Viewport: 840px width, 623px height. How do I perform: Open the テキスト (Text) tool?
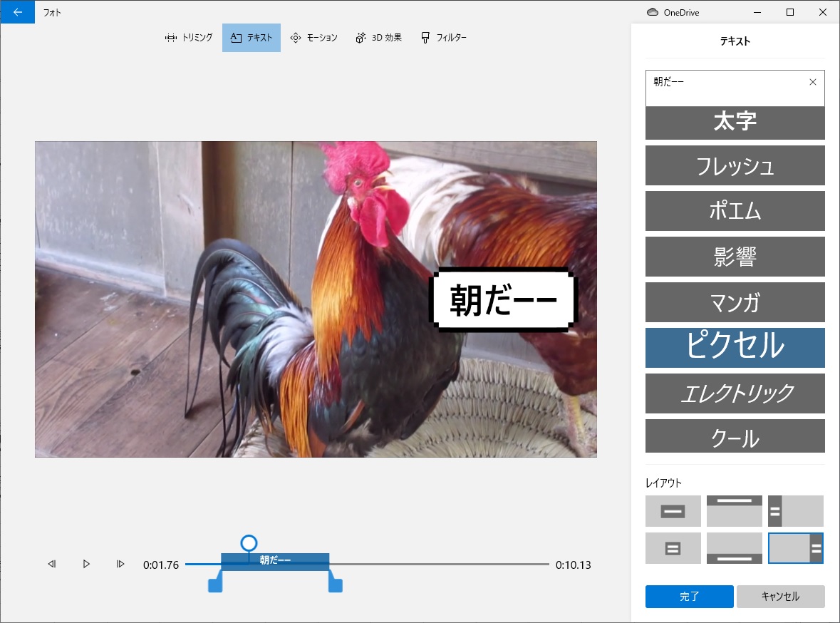point(251,37)
